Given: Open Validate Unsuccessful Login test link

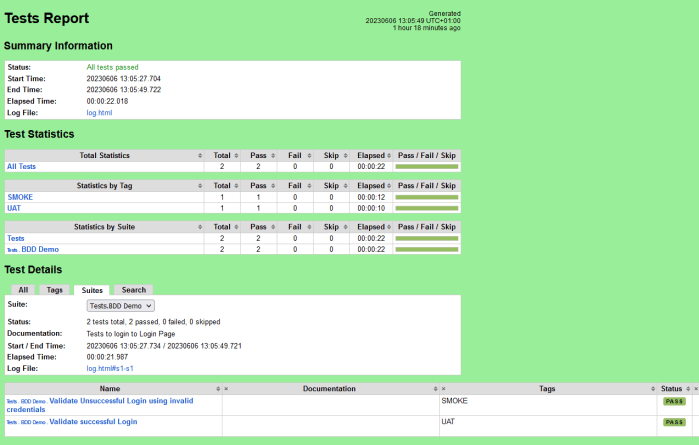Looking at the screenshot, I should pos(100,405).
